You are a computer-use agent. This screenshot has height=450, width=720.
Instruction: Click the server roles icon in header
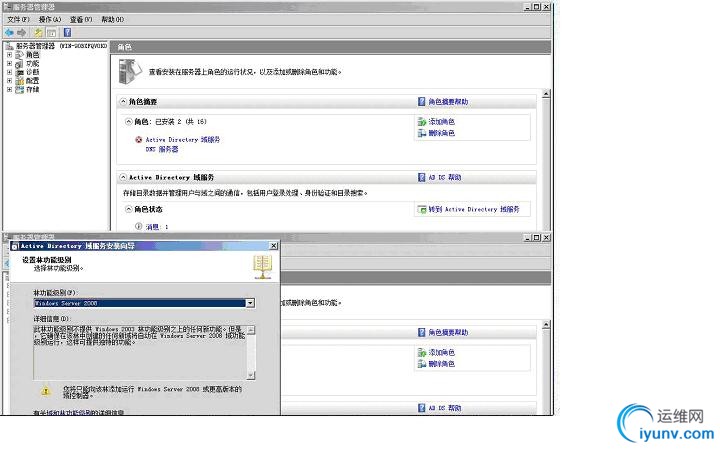pyautogui.click(x=130, y=72)
